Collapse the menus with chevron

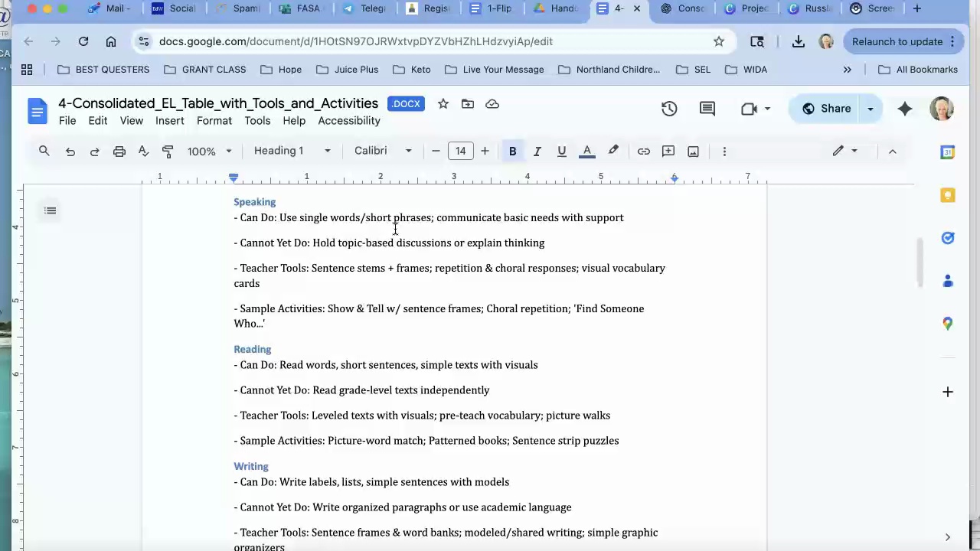pos(892,152)
